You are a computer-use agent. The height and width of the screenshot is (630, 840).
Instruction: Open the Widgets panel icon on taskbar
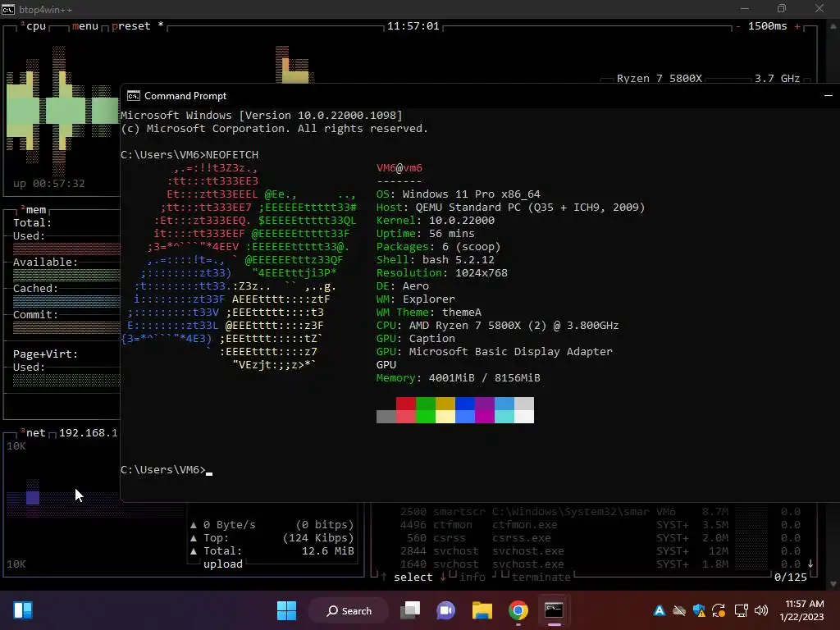(23, 610)
